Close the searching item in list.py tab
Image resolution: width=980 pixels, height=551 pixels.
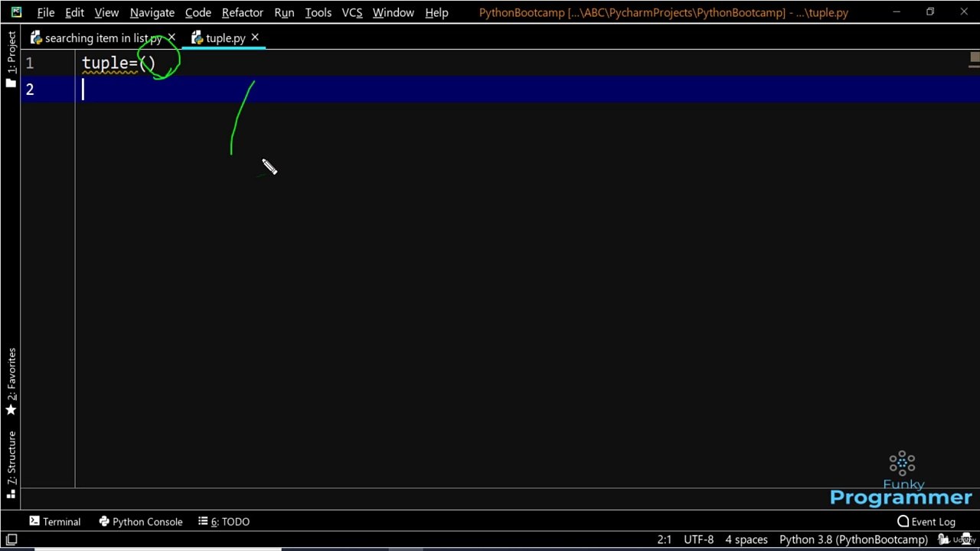point(171,37)
